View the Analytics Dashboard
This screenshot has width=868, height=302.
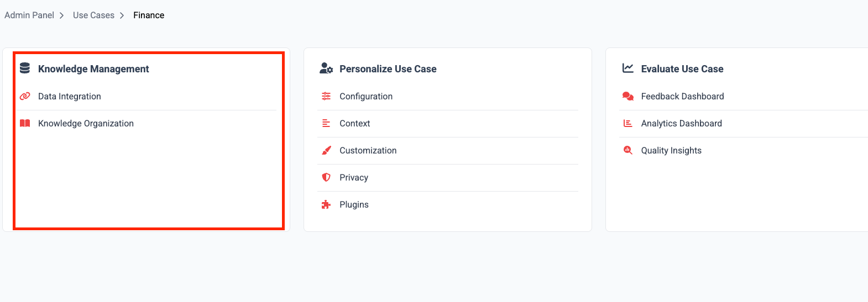click(x=681, y=123)
